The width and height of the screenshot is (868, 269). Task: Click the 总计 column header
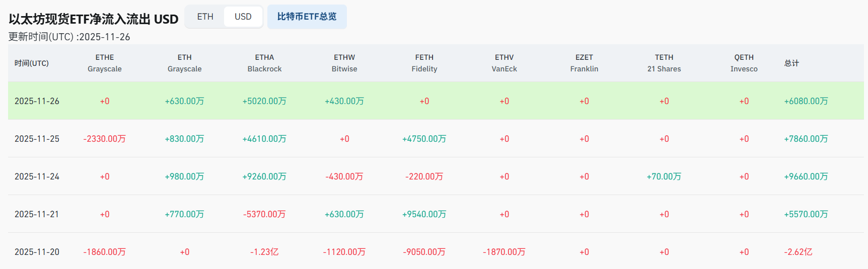point(791,63)
